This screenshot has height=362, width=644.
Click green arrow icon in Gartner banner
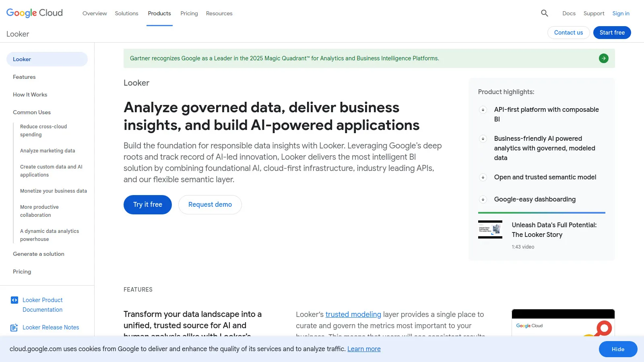click(603, 58)
